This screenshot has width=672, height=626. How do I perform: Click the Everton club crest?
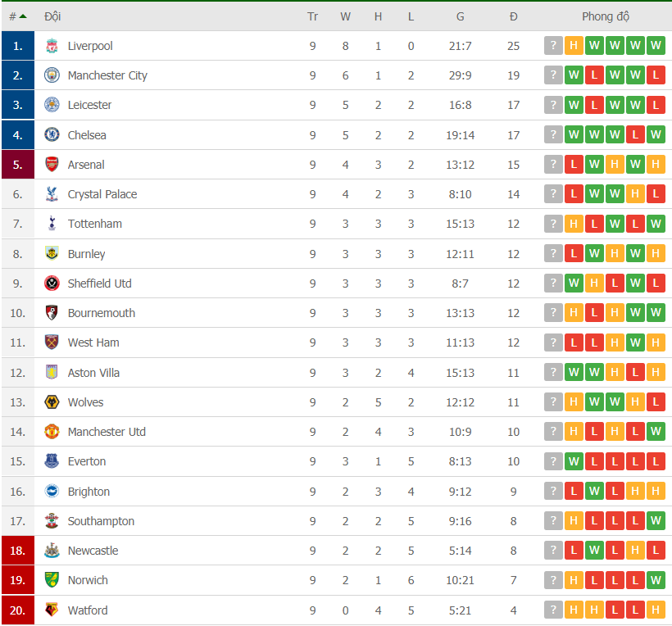coord(52,461)
